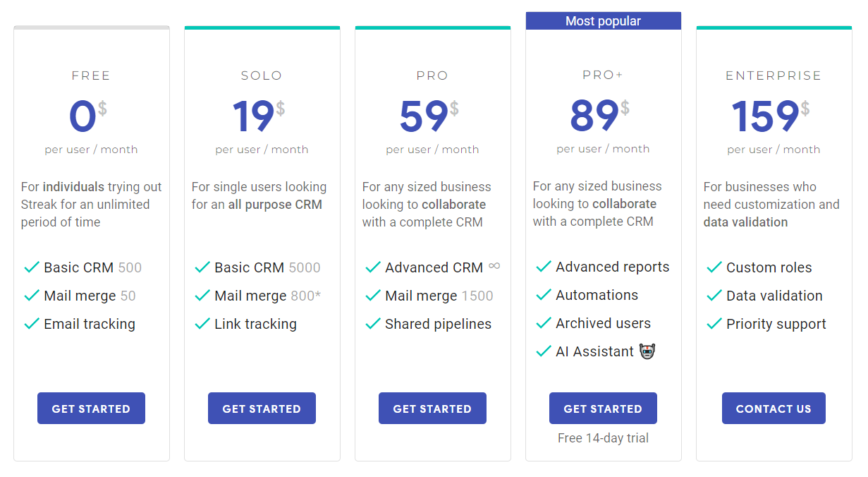Click the AI Assistant robot icon
868x477 pixels.
(x=647, y=351)
